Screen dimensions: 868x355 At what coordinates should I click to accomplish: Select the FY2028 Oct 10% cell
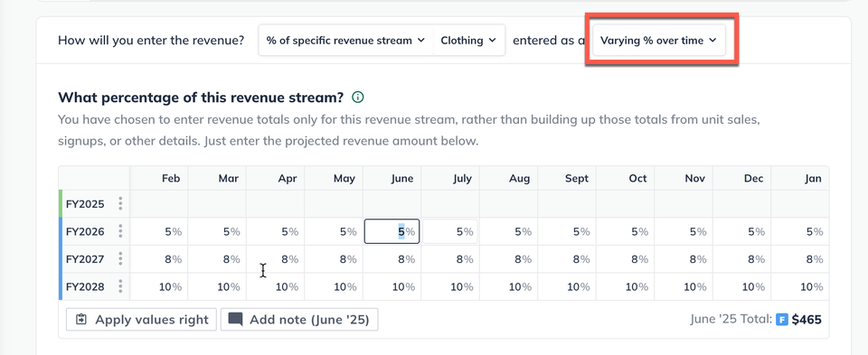[625, 286]
